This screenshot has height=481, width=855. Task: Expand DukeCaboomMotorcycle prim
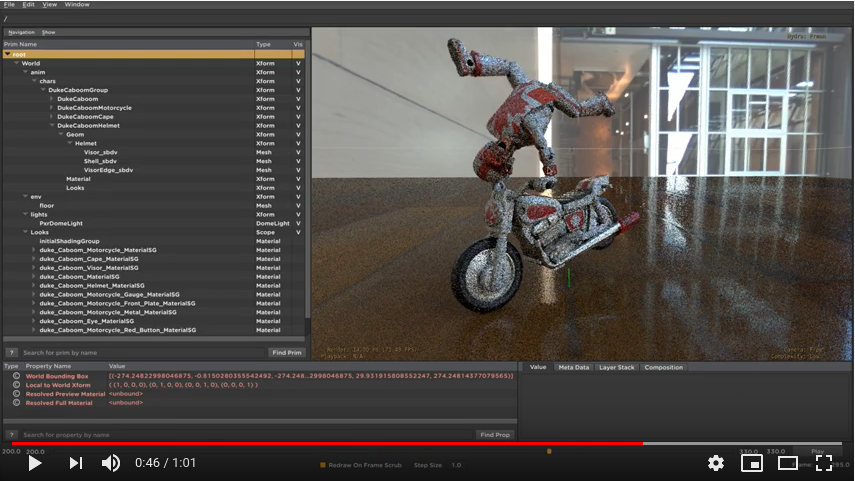tap(52, 107)
